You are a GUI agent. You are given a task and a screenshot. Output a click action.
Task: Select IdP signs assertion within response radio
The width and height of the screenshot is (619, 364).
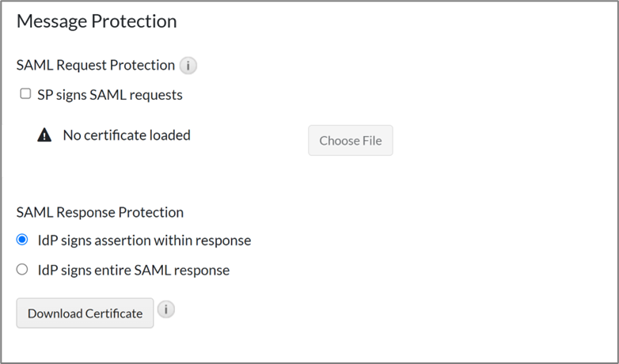[22, 239]
